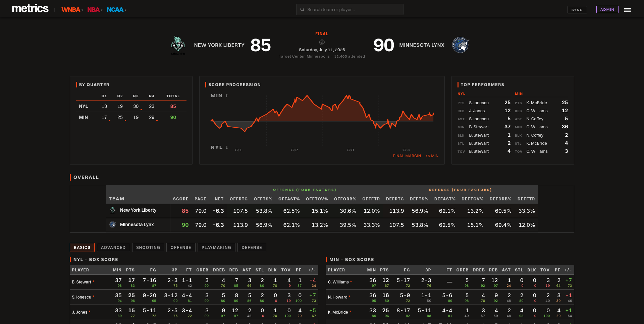
Task: Open N. Howard in MIN box score
Action: (x=337, y=297)
